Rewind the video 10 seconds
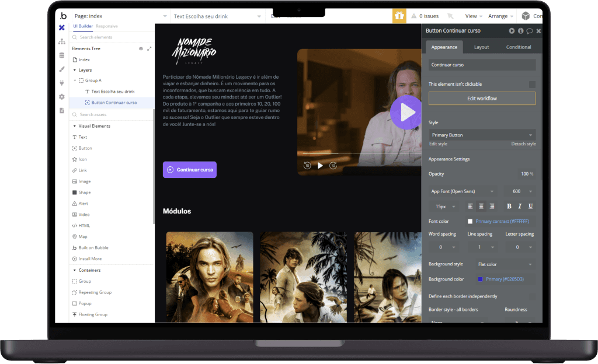The width and height of the screenshot is (598, 364). (307, 165)
